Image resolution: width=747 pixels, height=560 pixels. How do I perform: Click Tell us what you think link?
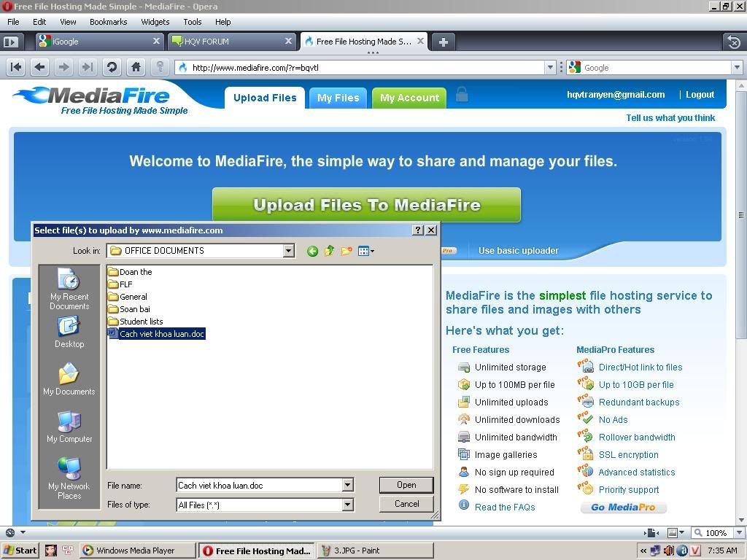(x=670, y=118)
